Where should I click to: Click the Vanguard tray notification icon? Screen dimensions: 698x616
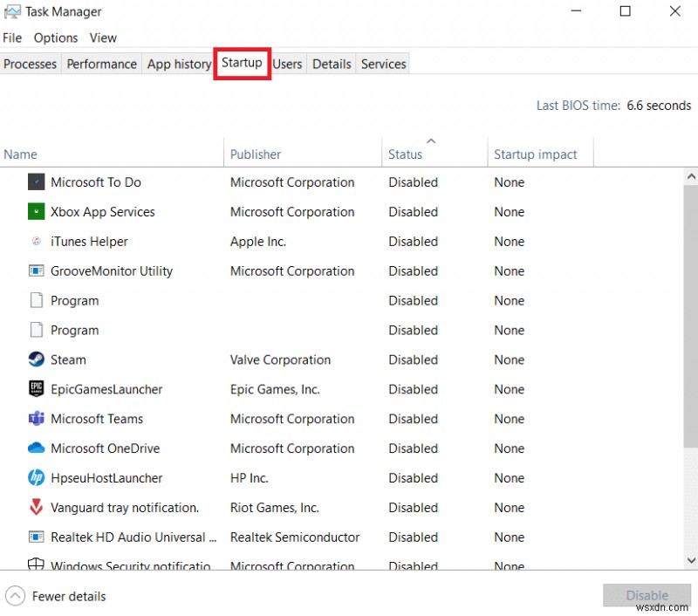tap(36, 508)
